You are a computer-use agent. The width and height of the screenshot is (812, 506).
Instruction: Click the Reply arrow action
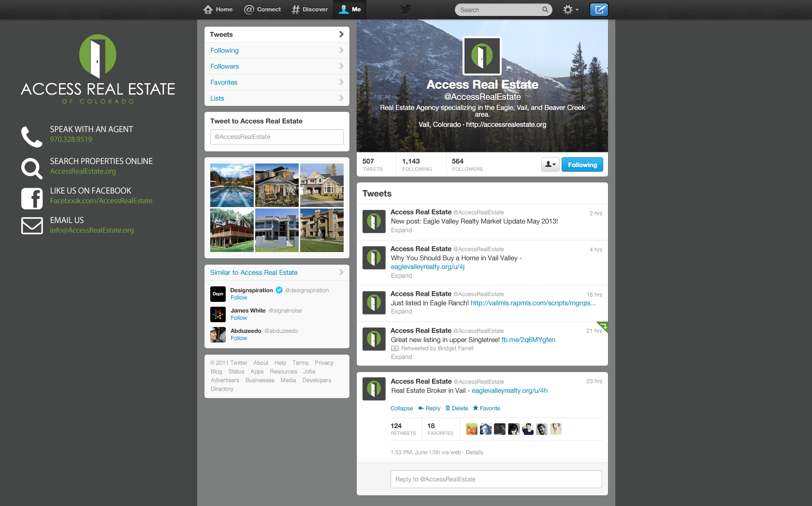coord(429,408)
